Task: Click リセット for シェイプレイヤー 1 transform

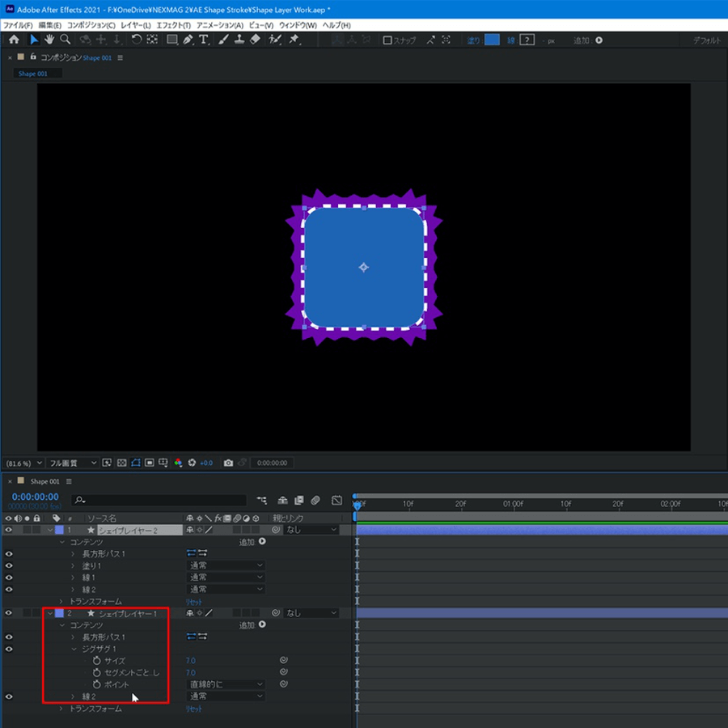Action: 194,709
